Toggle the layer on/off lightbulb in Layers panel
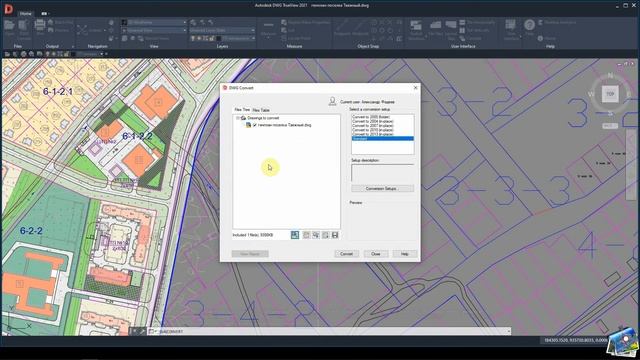This screenshot has width=640, height=360. click(193, 38)
